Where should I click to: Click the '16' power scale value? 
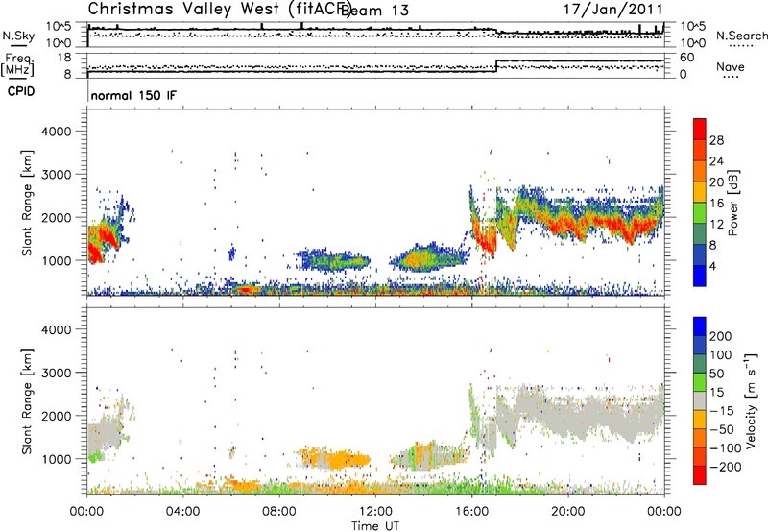point(716,204)
